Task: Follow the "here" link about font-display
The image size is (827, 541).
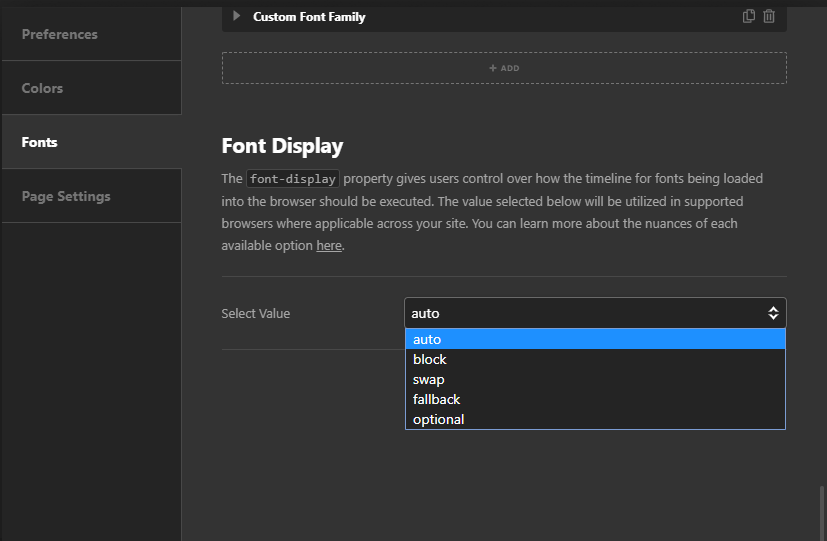Action: pyautogui.click(x=329, y=246)
